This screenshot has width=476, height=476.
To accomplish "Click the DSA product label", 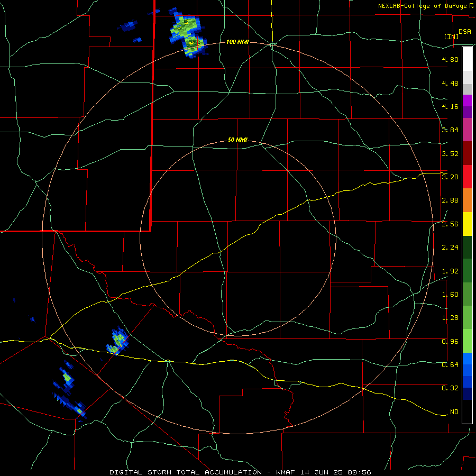I will [465, 31].
